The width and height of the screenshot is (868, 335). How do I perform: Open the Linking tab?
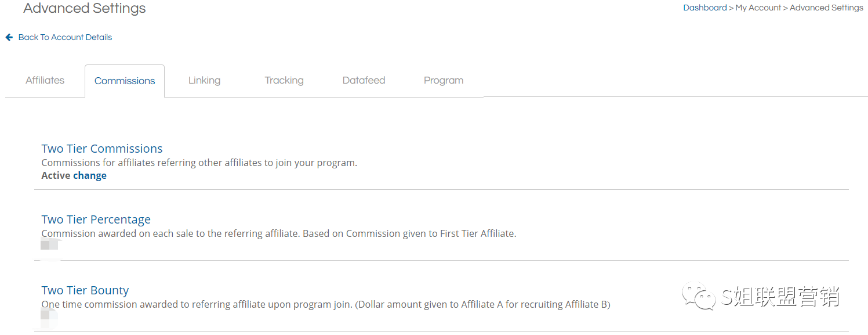click(x=204, y=80)
